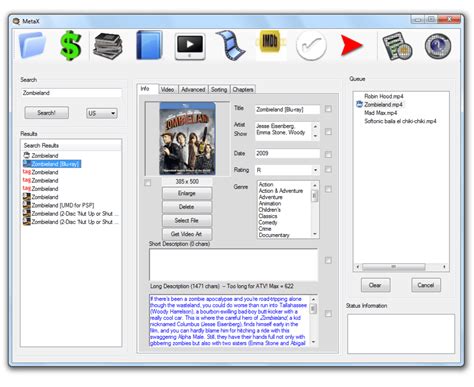This screenshot has height=387, width=474.
Task: Select Softonic baila el chiki-chiki.mp4 in queue
Action: tap(400, 121)
